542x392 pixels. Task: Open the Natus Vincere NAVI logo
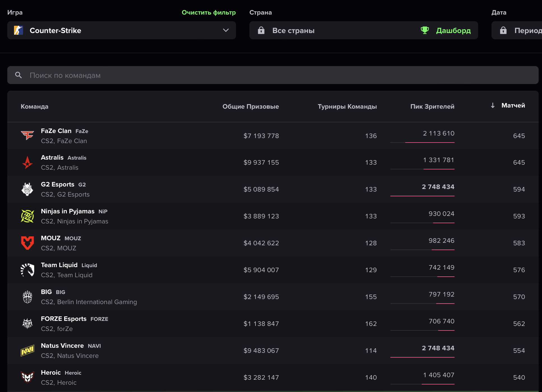pyautogui.click(x=27, y=351)
